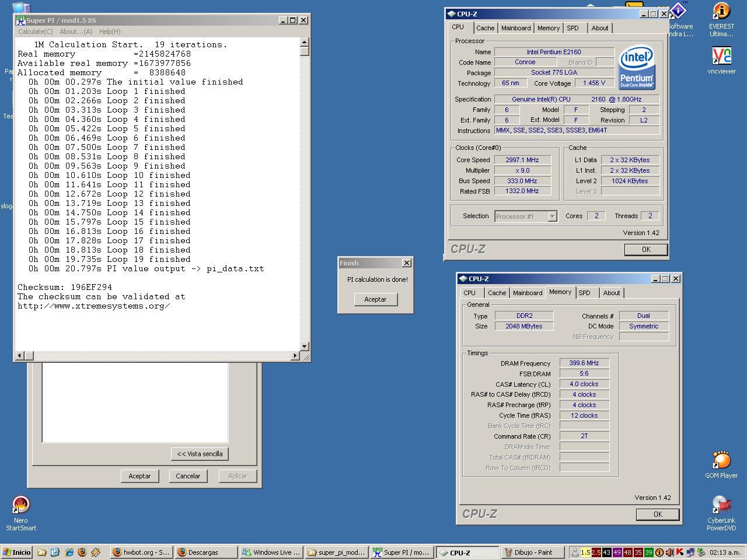Viewport: 747px width, 560px height.
Task: Open About...(A) menu in Super PI
Action: click(76, 32)
